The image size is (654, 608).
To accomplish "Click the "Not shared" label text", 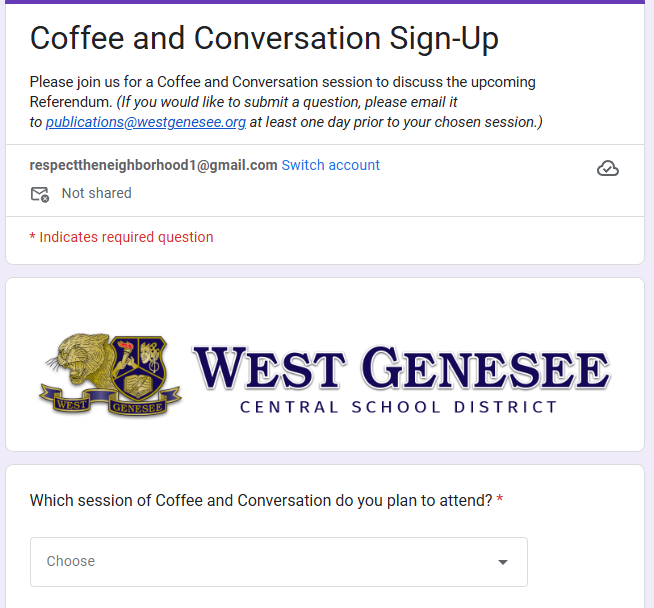I will tap(96, 193).
